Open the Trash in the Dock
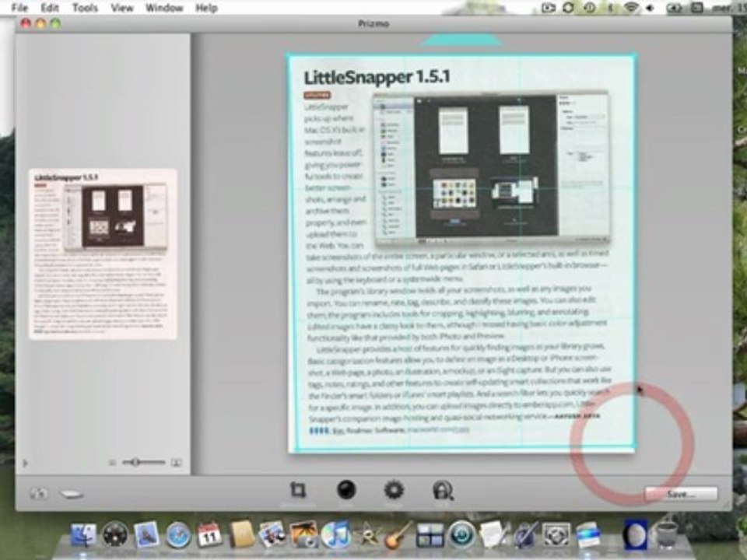Screen dimensions: 747x560 pos(666,534)
